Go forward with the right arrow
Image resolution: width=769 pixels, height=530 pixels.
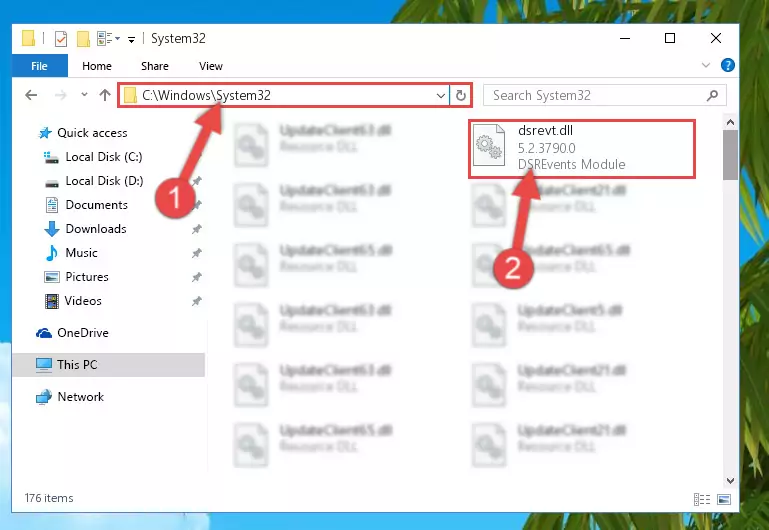60,95
